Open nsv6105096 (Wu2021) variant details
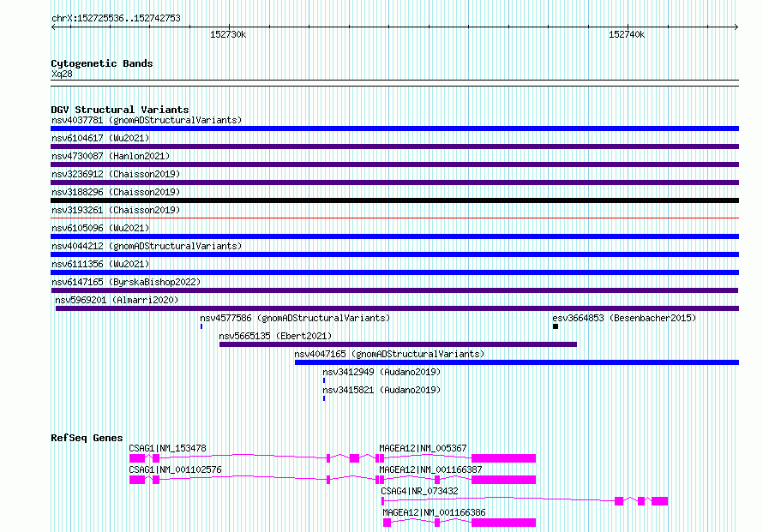The image size is (763, 532). point(100,228)
